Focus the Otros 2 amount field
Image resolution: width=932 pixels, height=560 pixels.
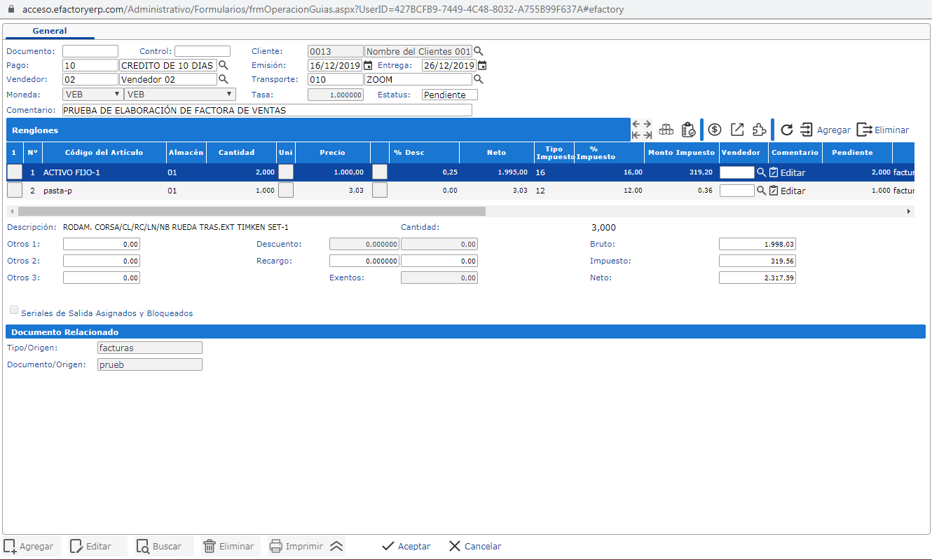[x=102, y=261]
